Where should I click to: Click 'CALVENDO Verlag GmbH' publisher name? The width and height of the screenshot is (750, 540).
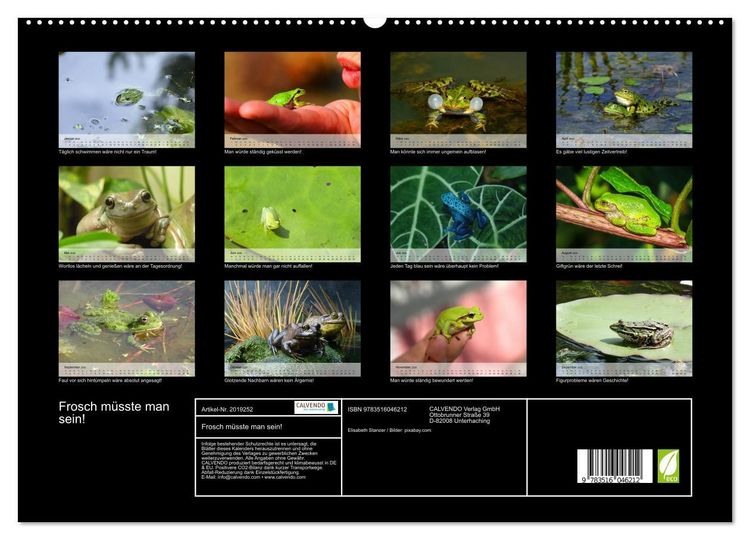[x=464, y=409]
